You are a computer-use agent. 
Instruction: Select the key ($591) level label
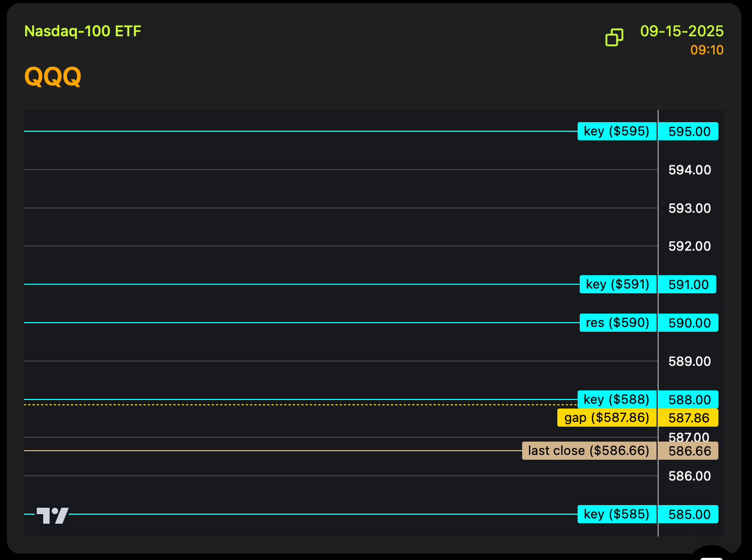click(x=618, y=284)
